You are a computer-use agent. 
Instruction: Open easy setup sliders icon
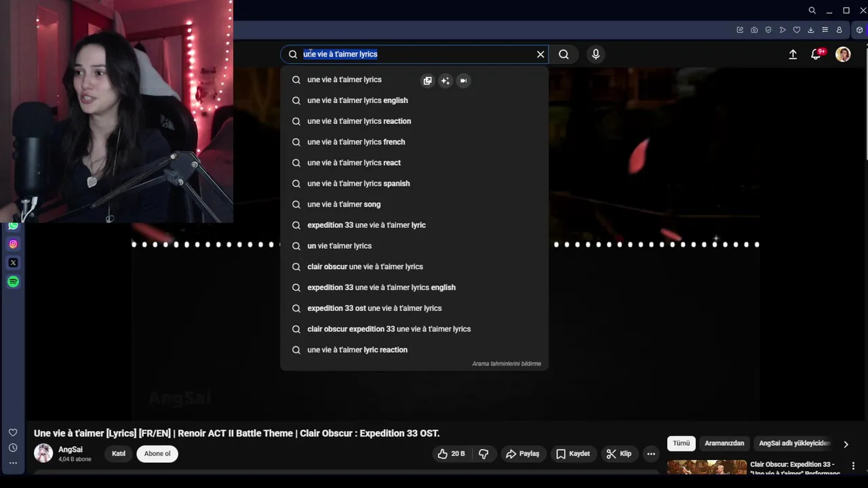825,30
